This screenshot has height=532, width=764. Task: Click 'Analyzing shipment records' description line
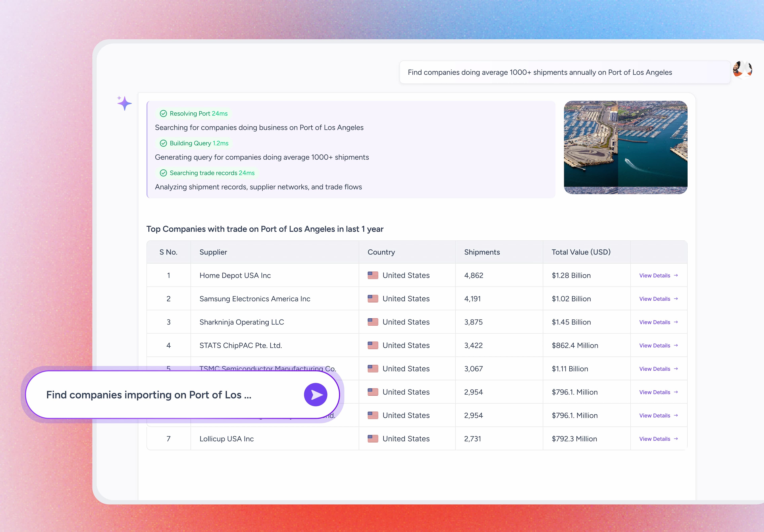pos(258,187)
